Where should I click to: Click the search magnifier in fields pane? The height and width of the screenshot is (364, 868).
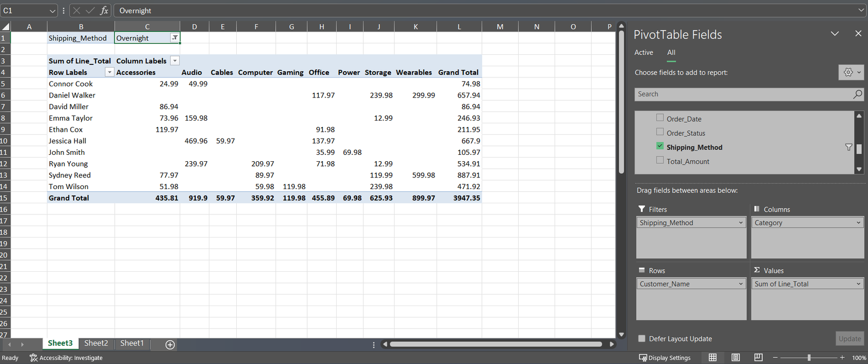857,94
